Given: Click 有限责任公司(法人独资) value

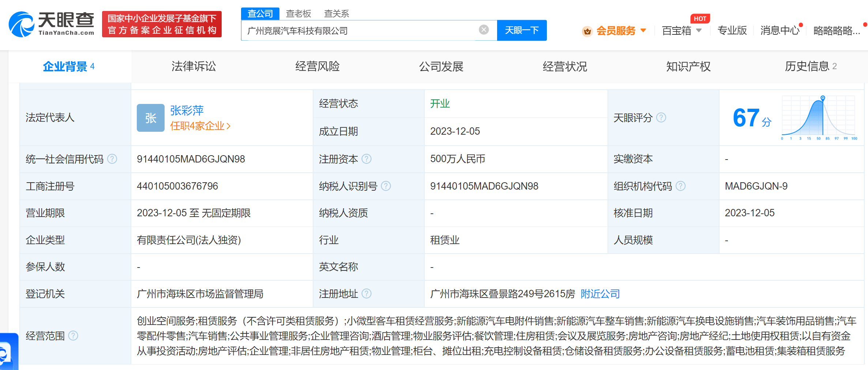Looking at the screenshot, I should 189,240.
